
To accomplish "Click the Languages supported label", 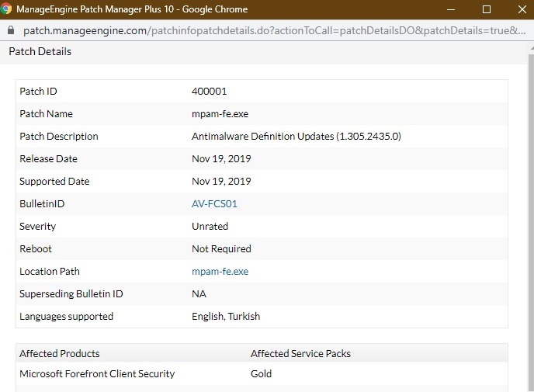I will click(67, 317).
